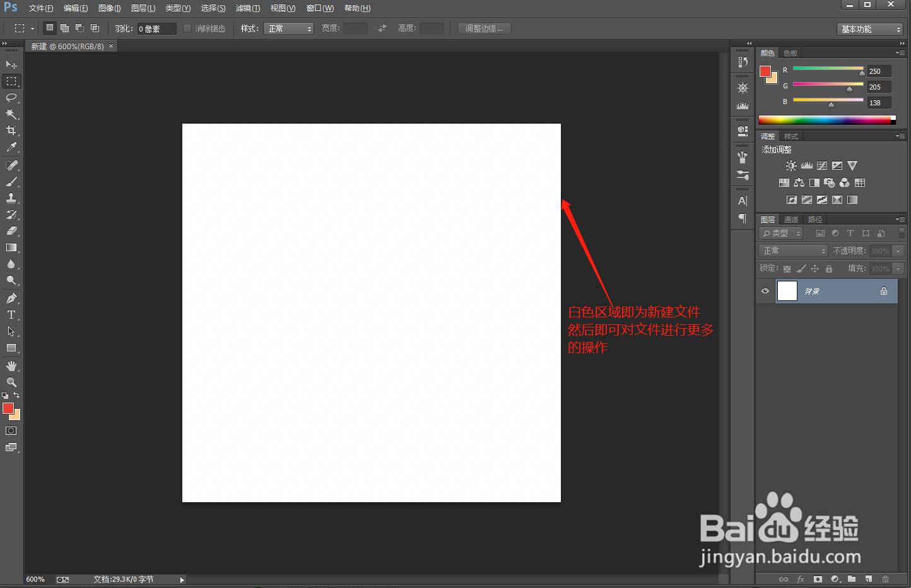Create a new layer
This screenshot has height=588, width=911.
pyautogui.click(x=869, y=579)
